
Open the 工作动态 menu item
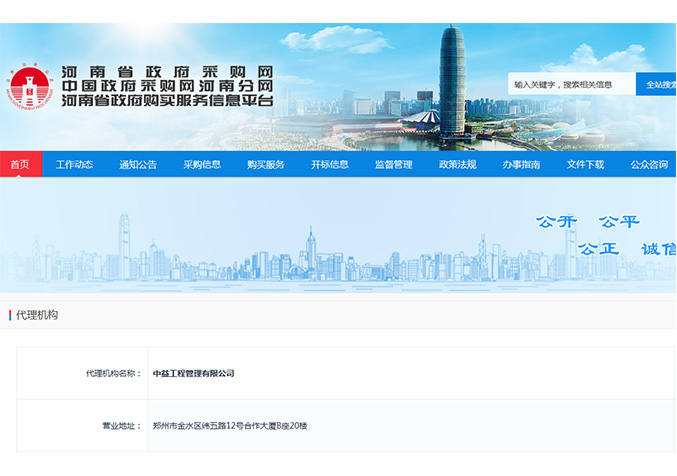[x=74, y=164]
